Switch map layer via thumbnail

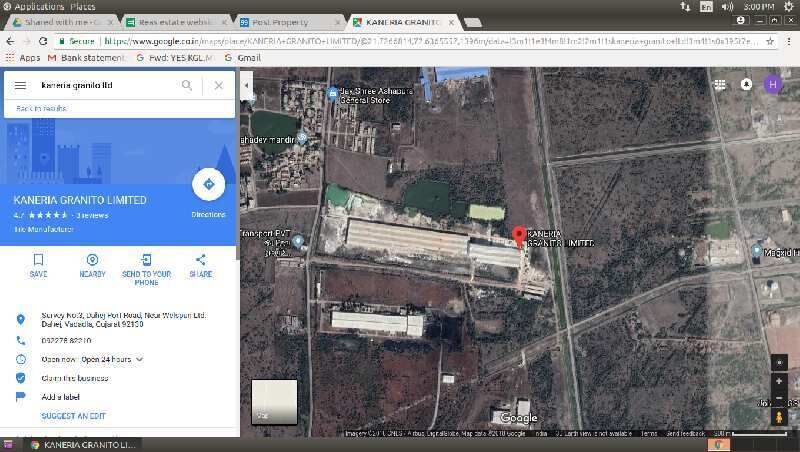click(x=274, y=402)
